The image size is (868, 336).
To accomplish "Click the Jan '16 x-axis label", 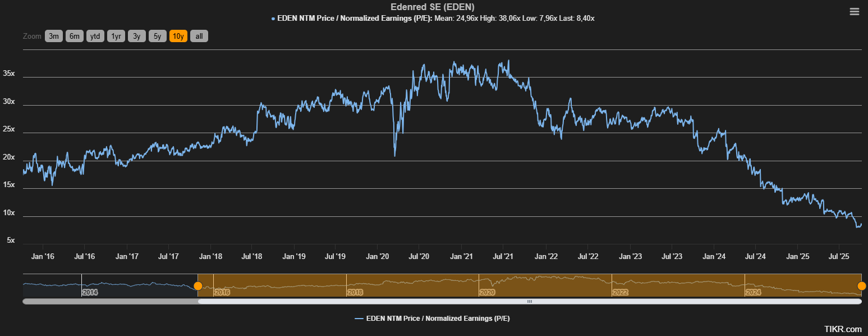I will pos(43,256).
